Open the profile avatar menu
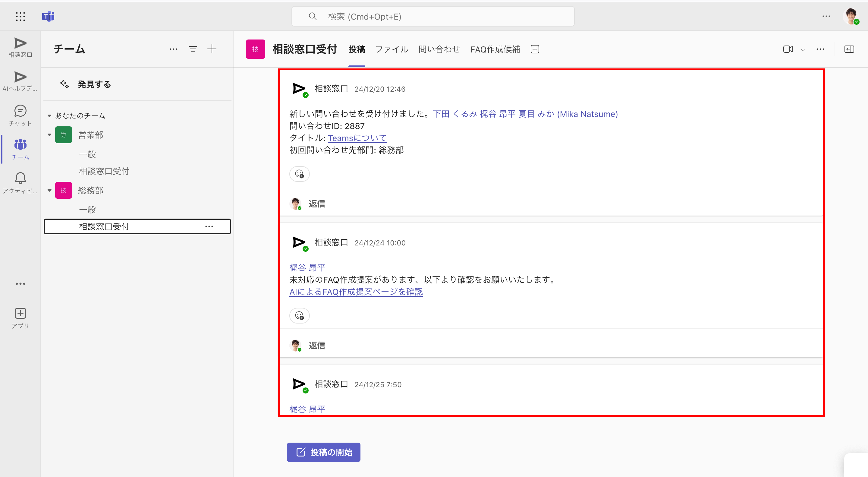868x477 pixels. click(851, 16)
